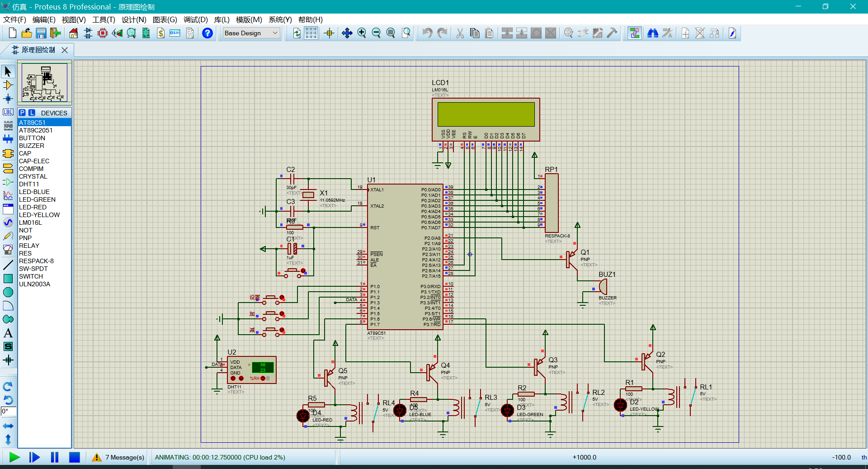
Task: Open the 视图(V) menu
Action: [x=74, y=19]
